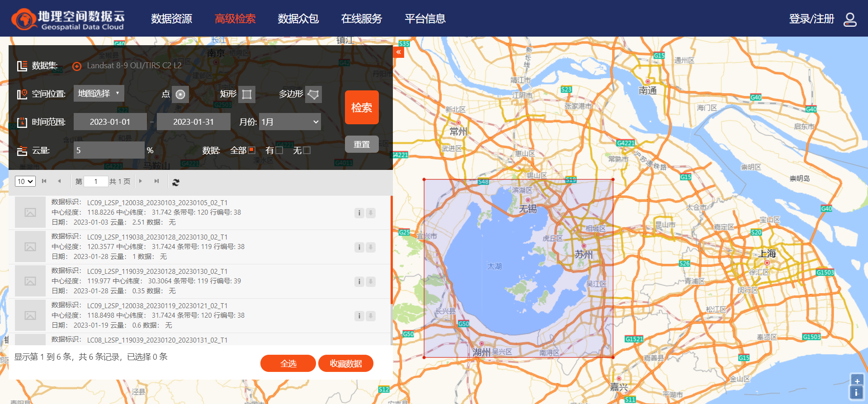Click the page number input field
Screen dimensions: 868x404
[x=96, y=181]
